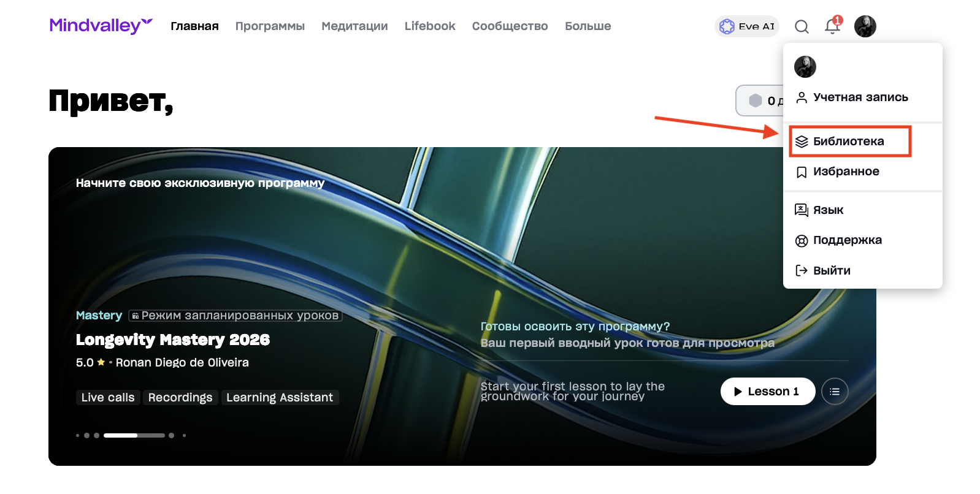980x494 pixels.
Task: Open the Сообщество nav item
Action: coord(510,26)
